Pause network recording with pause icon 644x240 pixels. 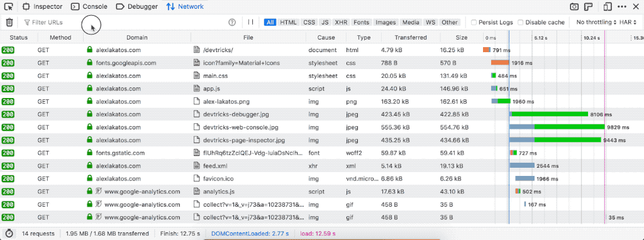click(250, 22)
